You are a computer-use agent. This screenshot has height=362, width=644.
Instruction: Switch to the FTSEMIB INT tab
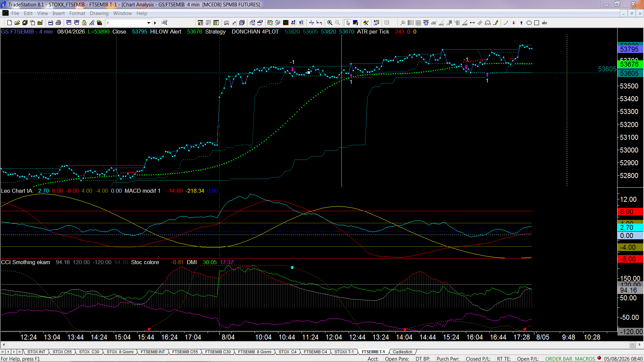pyautogui.click(x=153, y=352)
